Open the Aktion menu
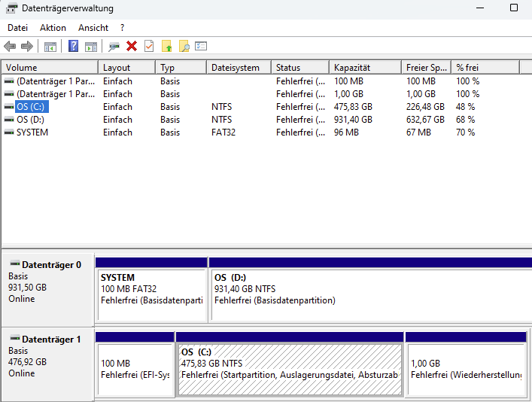The height and width of the screenshot is (402, 532). pyautogui.click(x=53, y=28)
